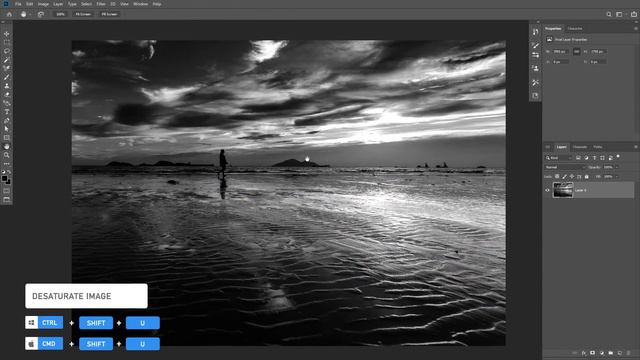Toggle Quick Mask mode icon
The image size is (640, 360).
(x=7, y=191)
